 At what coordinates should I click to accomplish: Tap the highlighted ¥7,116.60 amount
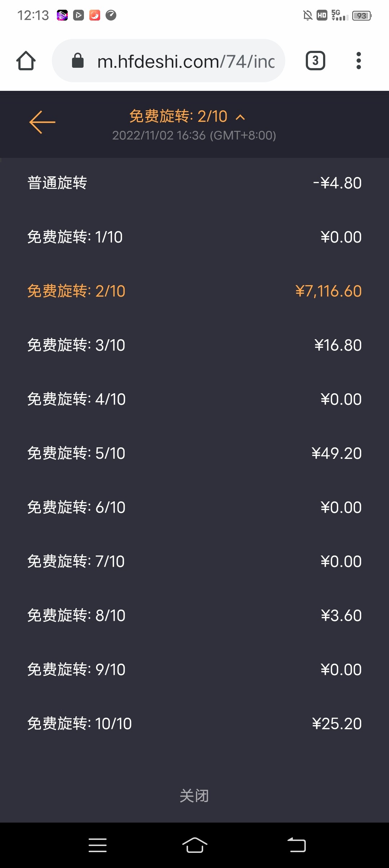(x=328, y=291)
